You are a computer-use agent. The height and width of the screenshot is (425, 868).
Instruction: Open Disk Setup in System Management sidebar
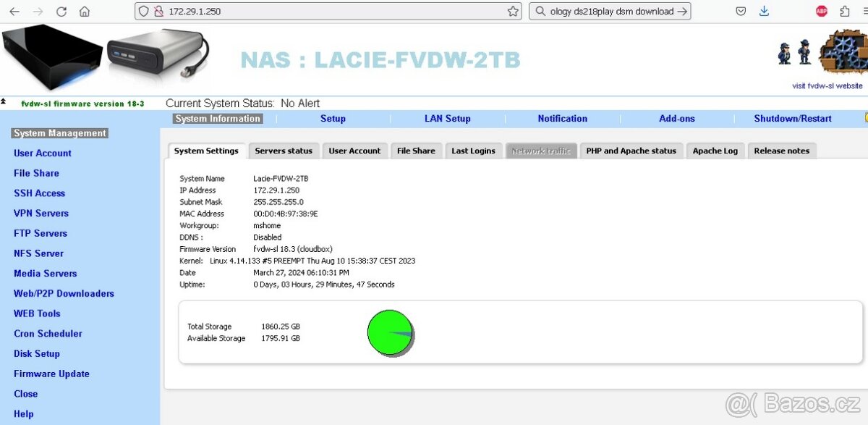pyautogui.click(x=36, y=353)
